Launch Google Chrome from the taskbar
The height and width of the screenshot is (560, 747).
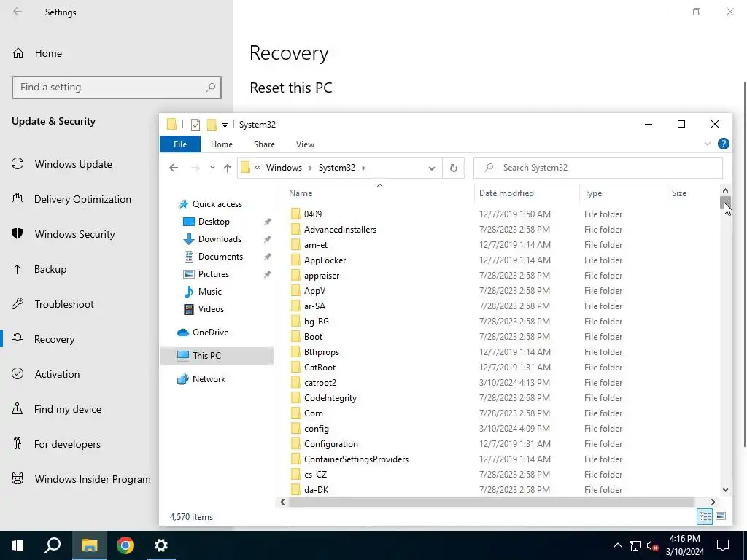pos(125,545)
